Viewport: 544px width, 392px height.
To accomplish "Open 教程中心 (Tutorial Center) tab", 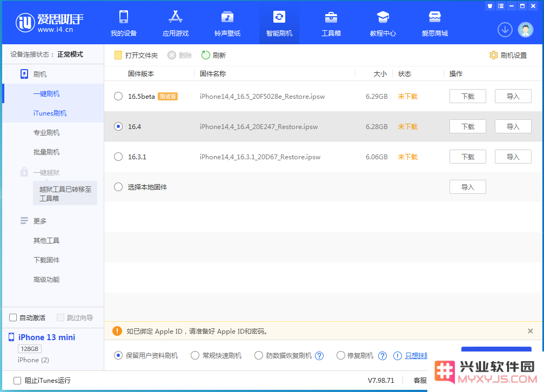I will 382,23.
